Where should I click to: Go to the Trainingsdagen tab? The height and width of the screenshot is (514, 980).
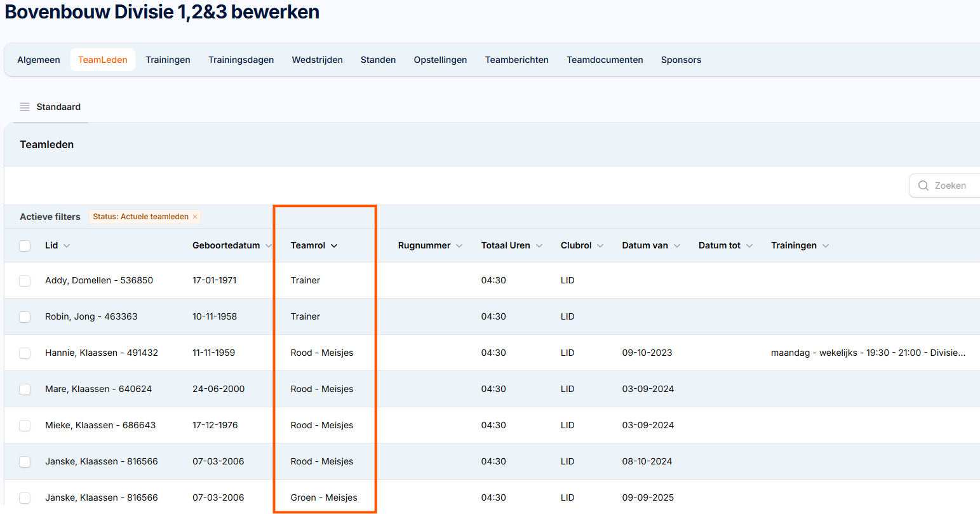click(241, 60)
